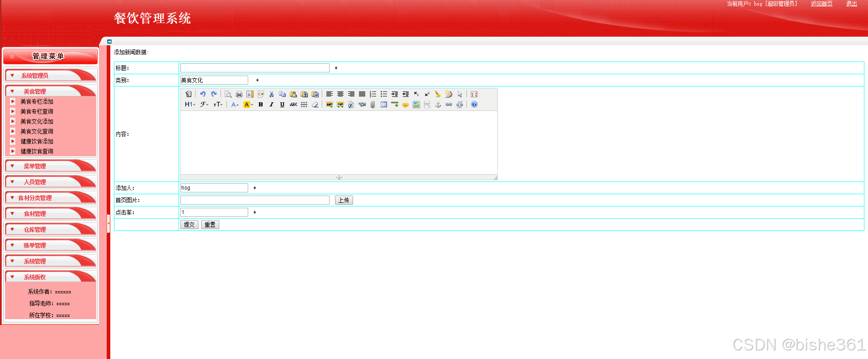
Task: Open the font size dropdown
Action: point(218,105)
